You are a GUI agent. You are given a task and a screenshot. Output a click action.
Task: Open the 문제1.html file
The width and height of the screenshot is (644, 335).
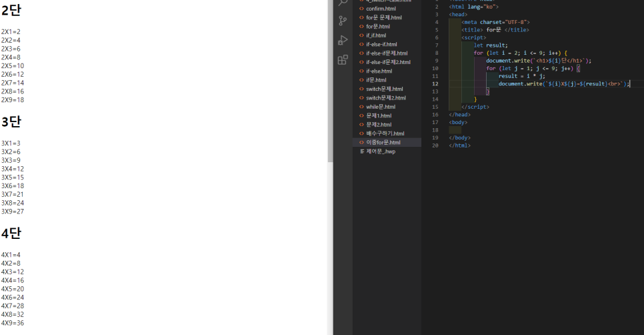tap(379, 116)
